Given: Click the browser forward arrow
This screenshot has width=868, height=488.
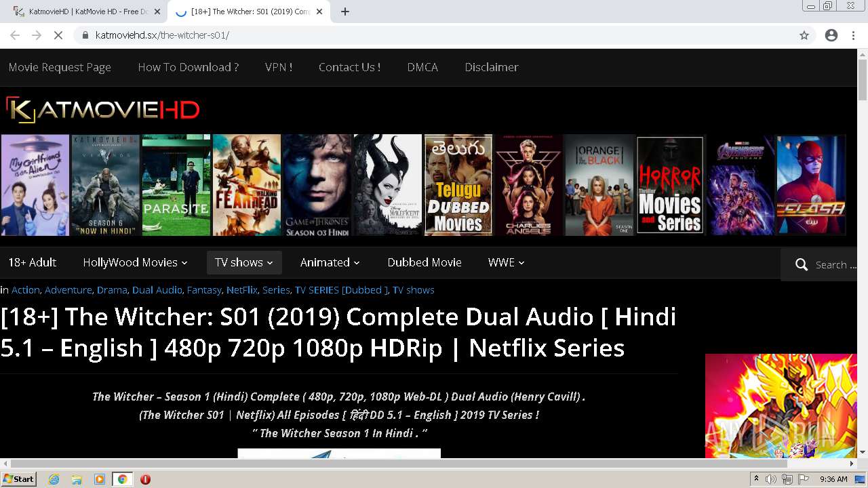Looking at the screenshot, I should click(37, 35).
